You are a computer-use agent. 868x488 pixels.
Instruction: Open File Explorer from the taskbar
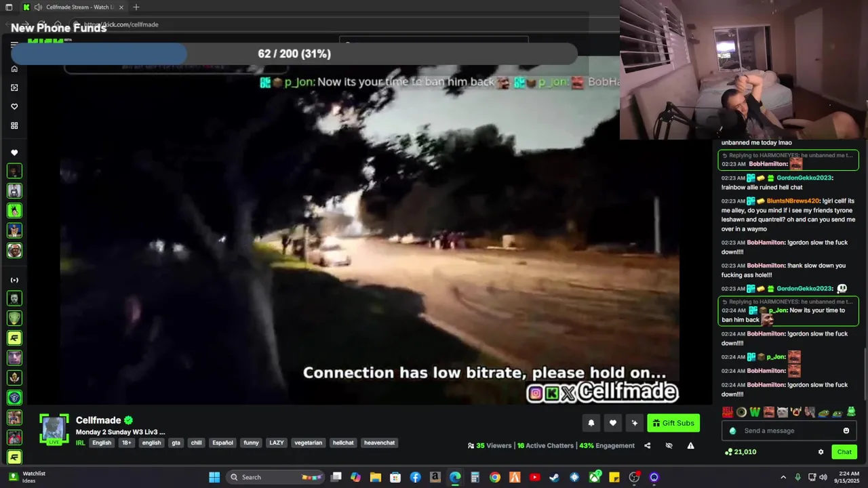tap(376, 477)
